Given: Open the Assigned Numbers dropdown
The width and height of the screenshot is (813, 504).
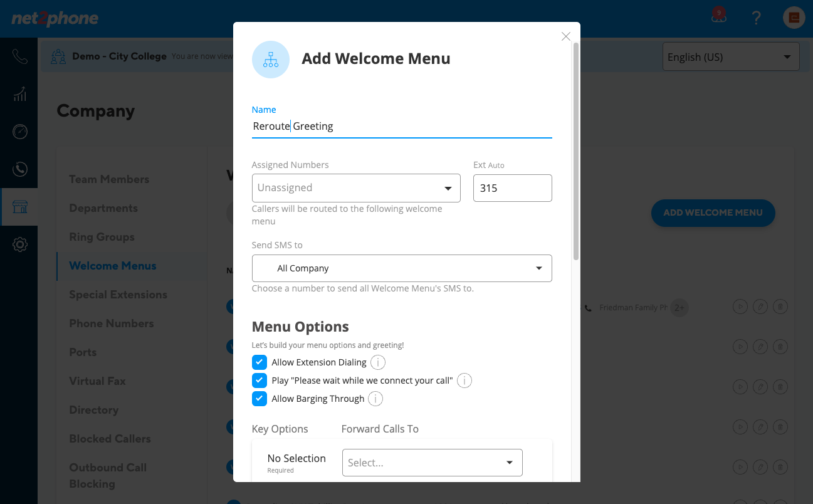Looking at the screenshot, I should pos(356,188).
